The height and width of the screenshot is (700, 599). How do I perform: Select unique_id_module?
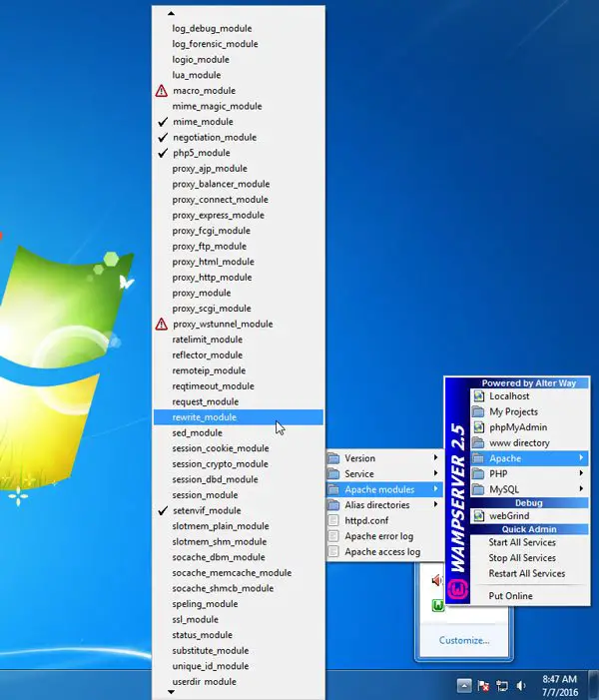[238, 666]
